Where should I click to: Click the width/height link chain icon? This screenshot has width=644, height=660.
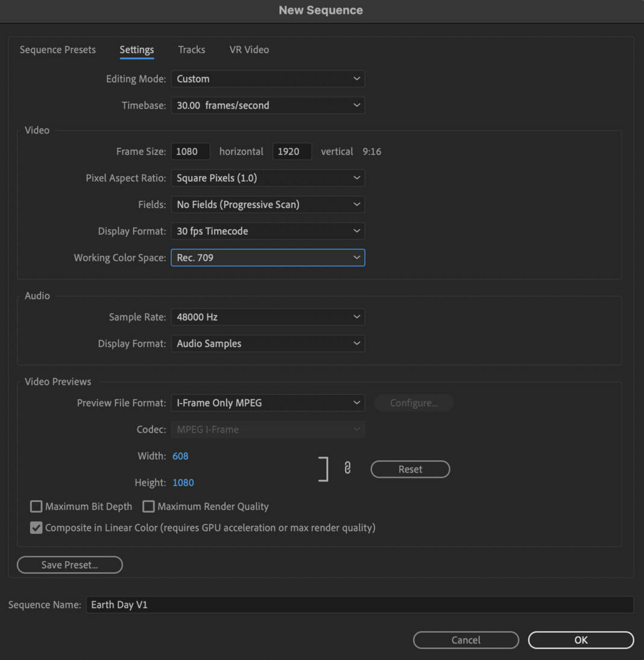point(347,469)
